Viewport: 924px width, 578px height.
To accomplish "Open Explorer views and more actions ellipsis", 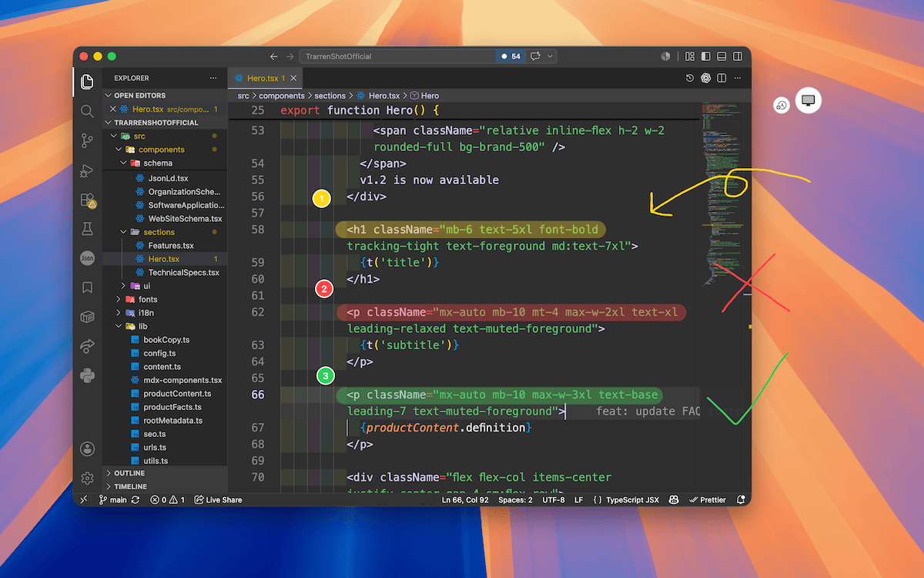I will (x=213, y=78).
